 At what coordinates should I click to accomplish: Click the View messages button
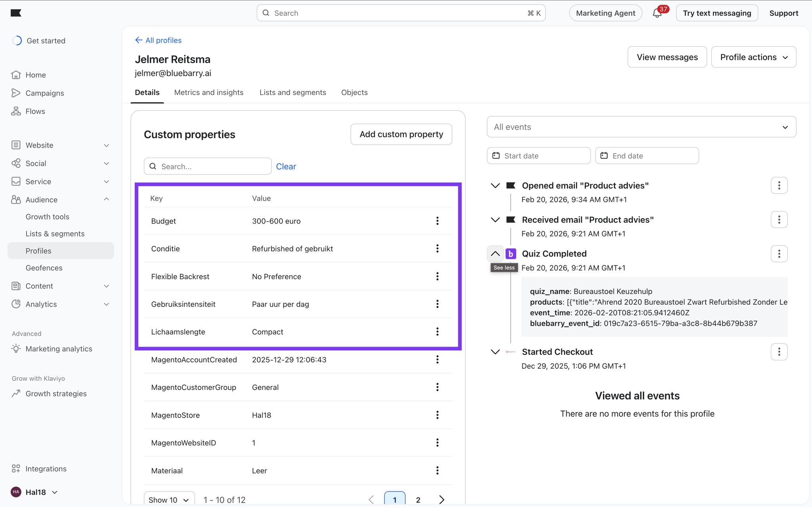coord(667,57)
